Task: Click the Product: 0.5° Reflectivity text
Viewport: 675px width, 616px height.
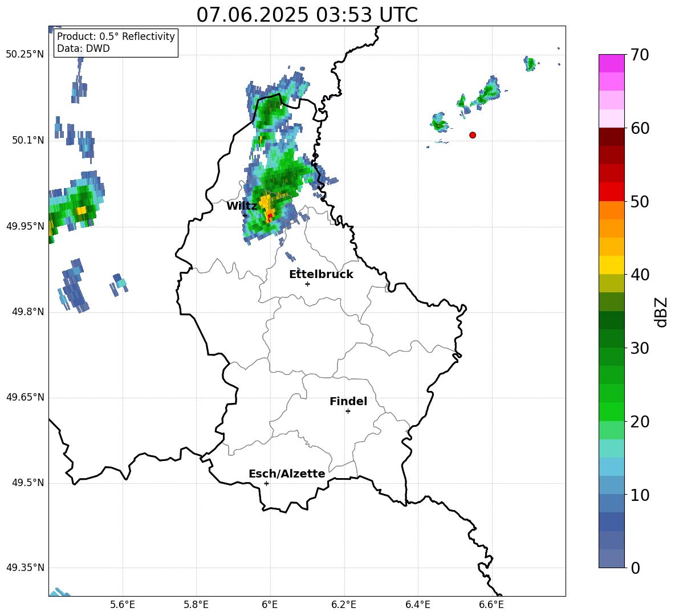Action: (x=116, y=36)
